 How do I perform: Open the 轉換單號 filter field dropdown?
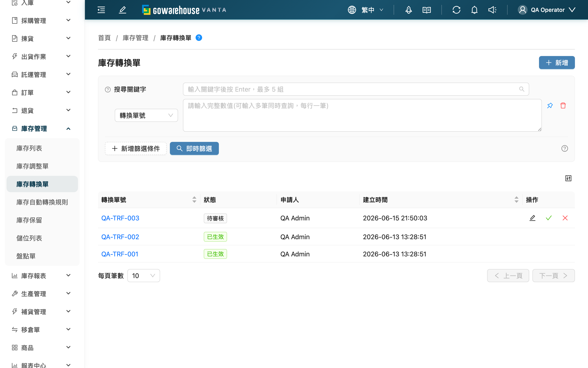tap(146, 115)
